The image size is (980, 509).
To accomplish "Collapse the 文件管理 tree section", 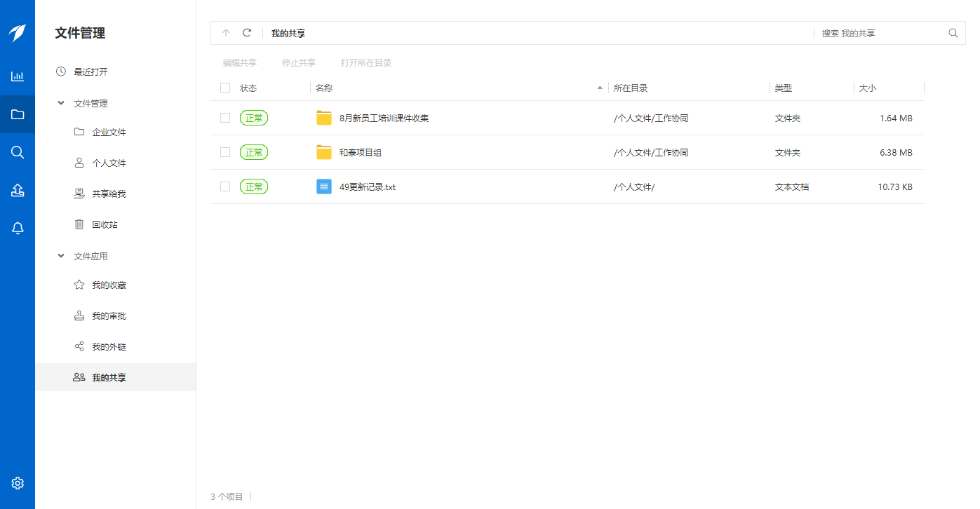I will coord(61,103).
